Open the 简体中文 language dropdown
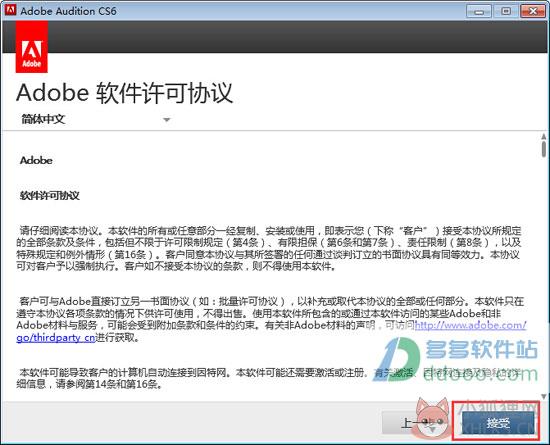The image size is (550, 445). pos(95,119)
